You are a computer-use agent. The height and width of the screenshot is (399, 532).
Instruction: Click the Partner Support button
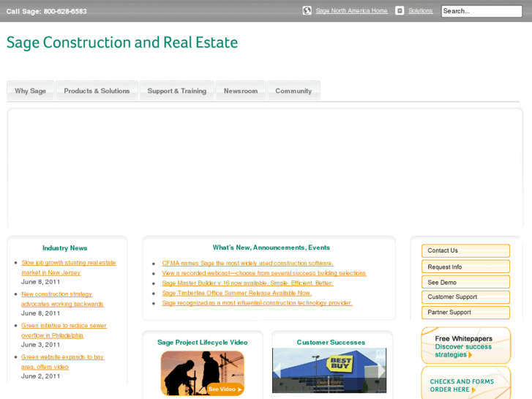[x=465, y=313]
